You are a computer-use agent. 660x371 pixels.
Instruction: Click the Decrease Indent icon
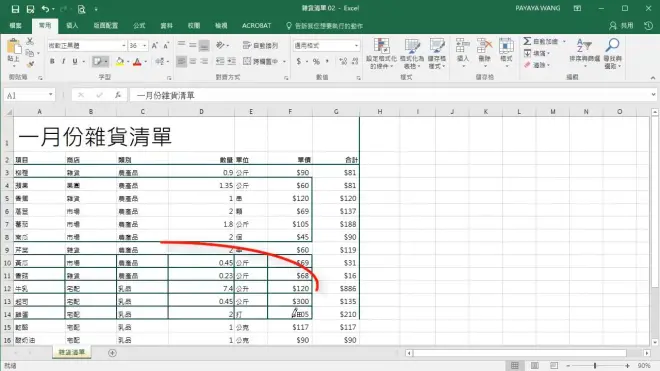pos(220,61)
